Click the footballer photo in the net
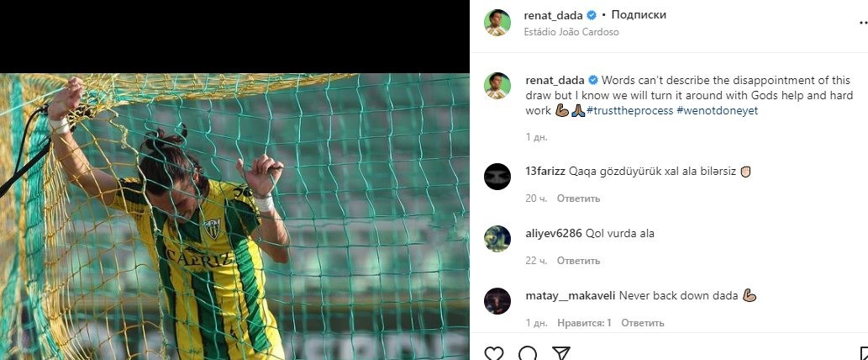Screen dimensions: 868x360 [234, 216]
